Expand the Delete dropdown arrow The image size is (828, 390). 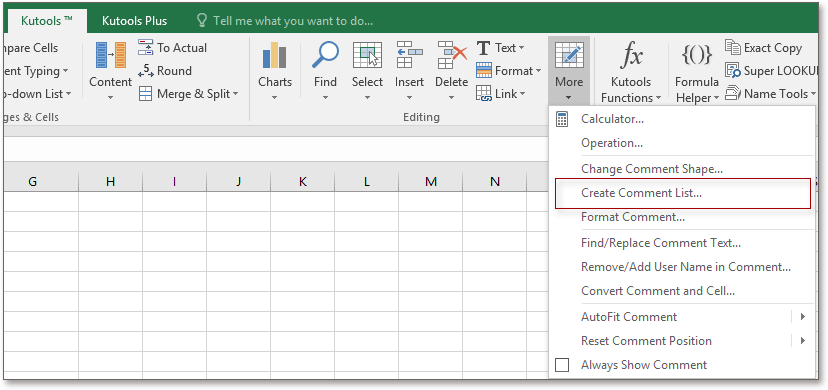[451, 98]
